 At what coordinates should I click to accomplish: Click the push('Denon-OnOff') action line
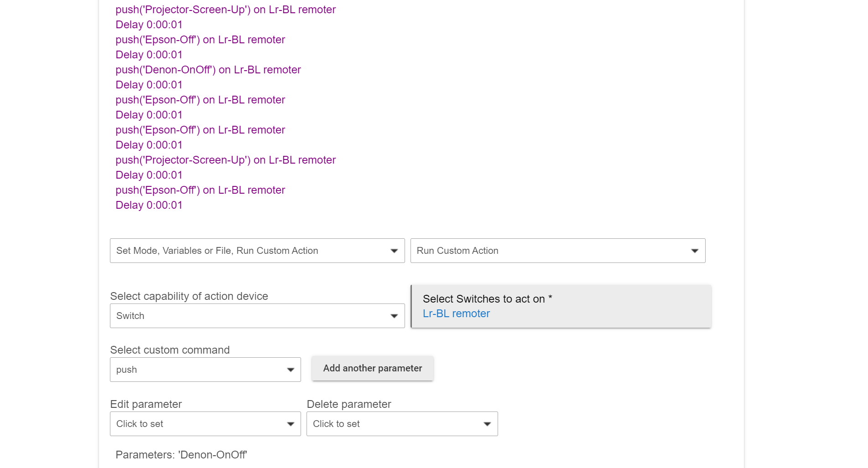208,70
